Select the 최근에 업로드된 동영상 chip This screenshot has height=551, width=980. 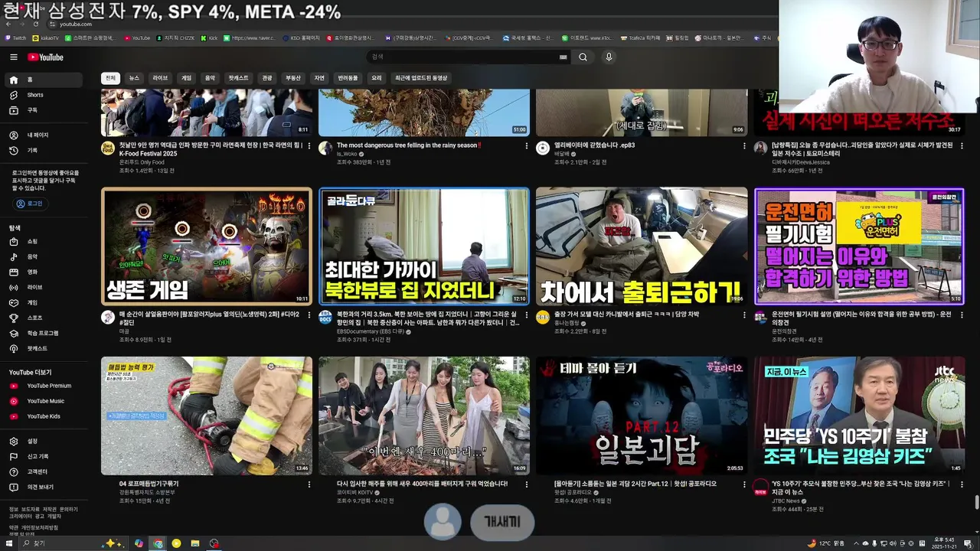pyautogui.click(x=421, y=78)
